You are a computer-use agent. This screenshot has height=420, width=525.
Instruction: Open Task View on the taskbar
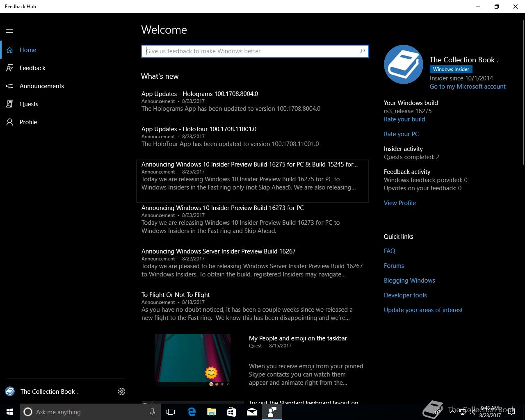pos(171,412)
